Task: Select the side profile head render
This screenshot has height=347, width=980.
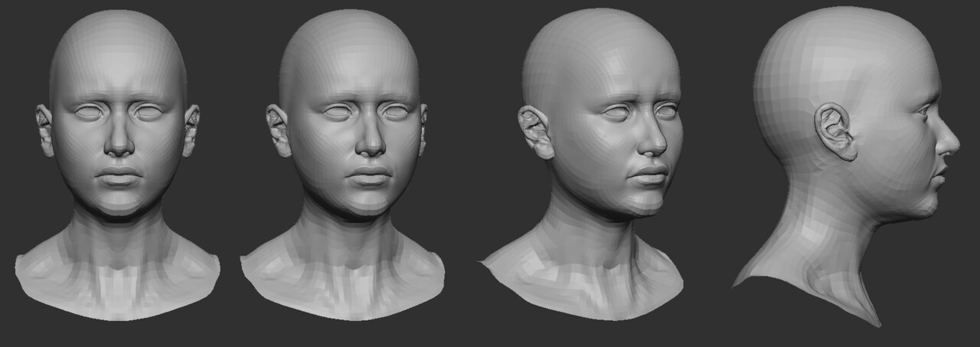Action: point(846,166)
